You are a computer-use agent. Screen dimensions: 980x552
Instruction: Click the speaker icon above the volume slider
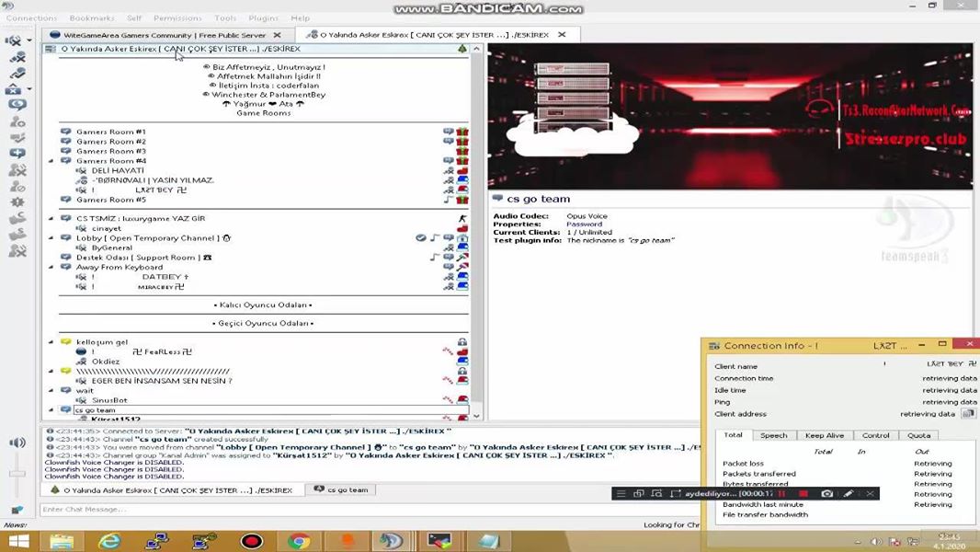click(x=17, y=443)
